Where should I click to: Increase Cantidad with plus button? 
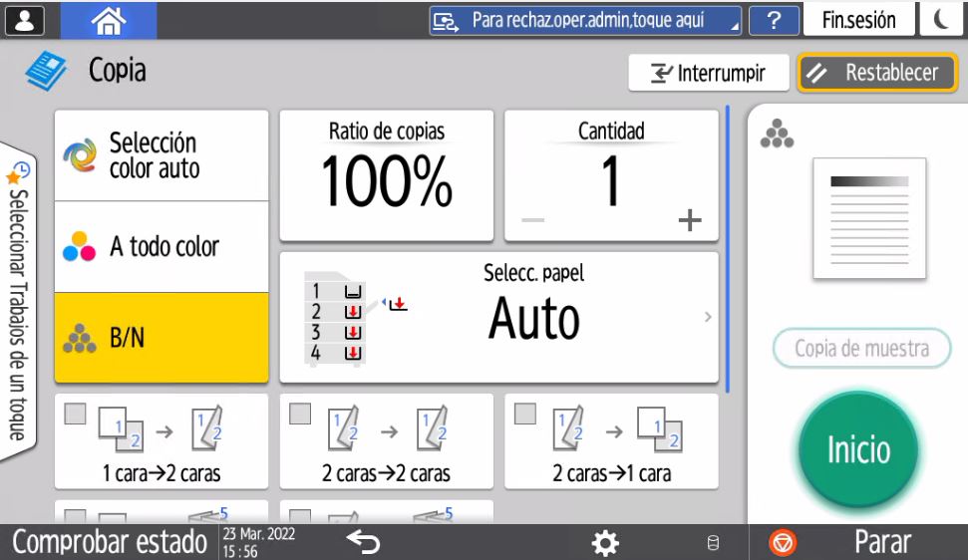pyautogui.click(x=689, y=220)
